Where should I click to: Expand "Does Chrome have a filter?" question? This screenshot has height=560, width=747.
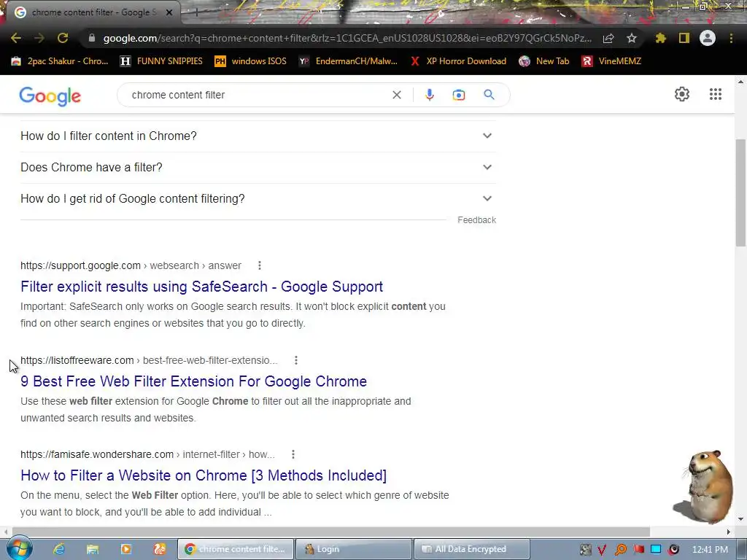click(258, 168)
